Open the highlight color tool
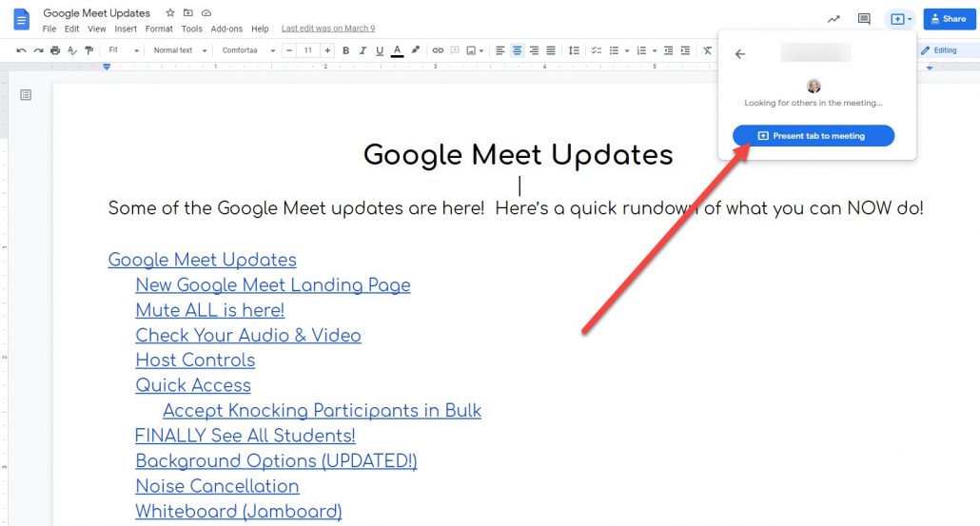Image resolution: width=980 pixels, height=526 pixels. click(x=416, y=50)
